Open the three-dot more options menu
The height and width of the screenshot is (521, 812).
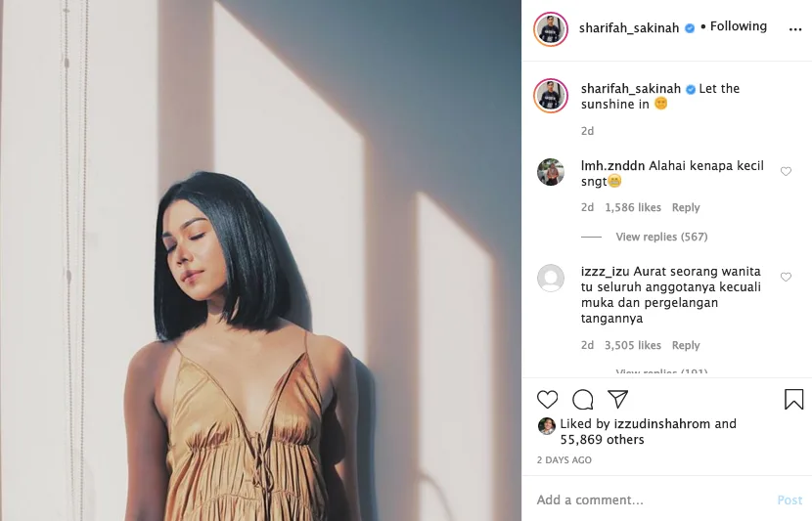coord(795,29)
